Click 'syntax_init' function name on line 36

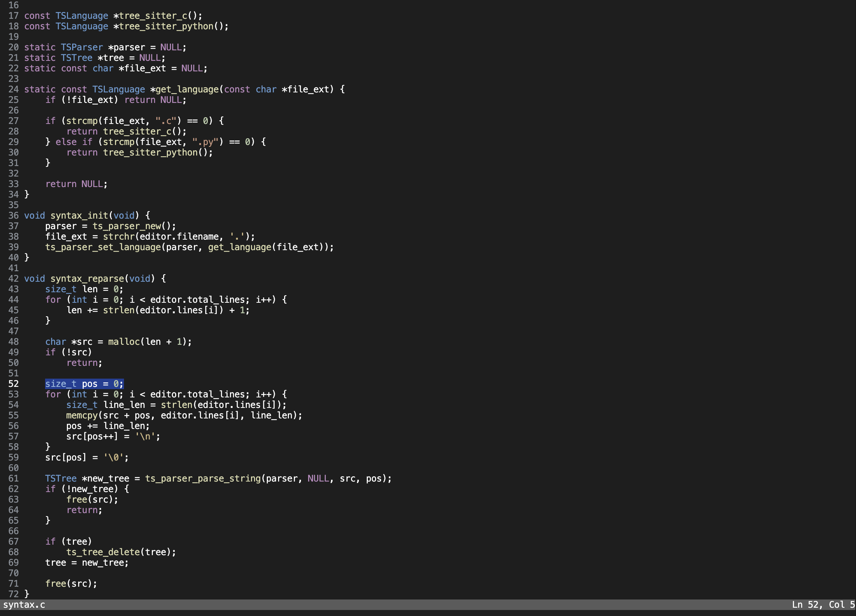79,215
